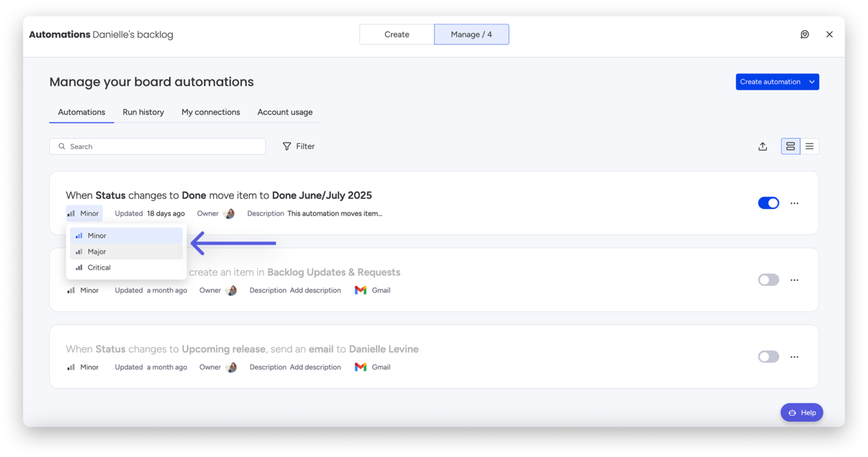The width and height of the screenshot is (868, 457).
Task: Turn off the Done June/July automation toggle
Action: [x=768, y=203]
